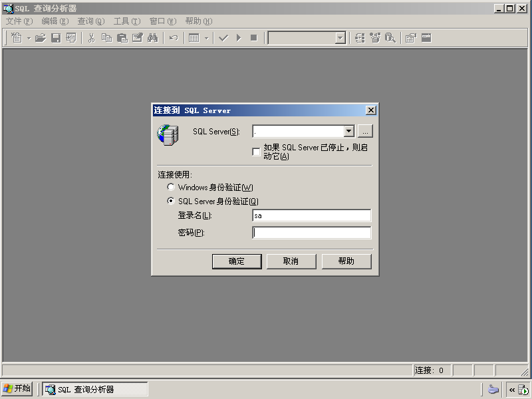This screenshot has height=399, width=532.
Task: Select Windows 身份验证 radio button
Action: click(x=171, y=187)
